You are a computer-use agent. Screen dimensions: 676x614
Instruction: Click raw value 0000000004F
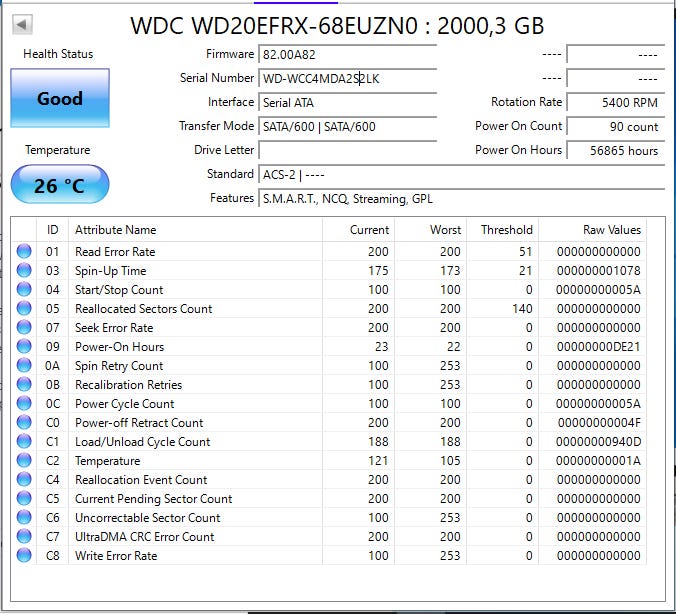[599, 423]
